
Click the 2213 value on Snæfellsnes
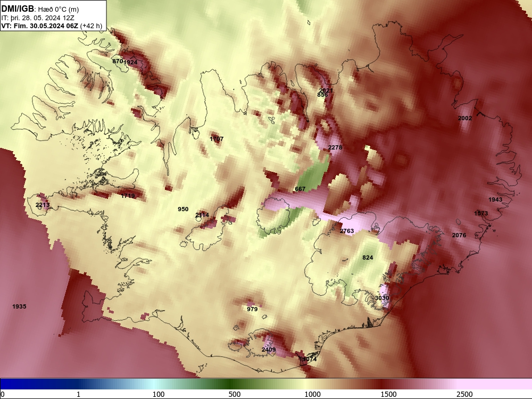tap(43, 205)
